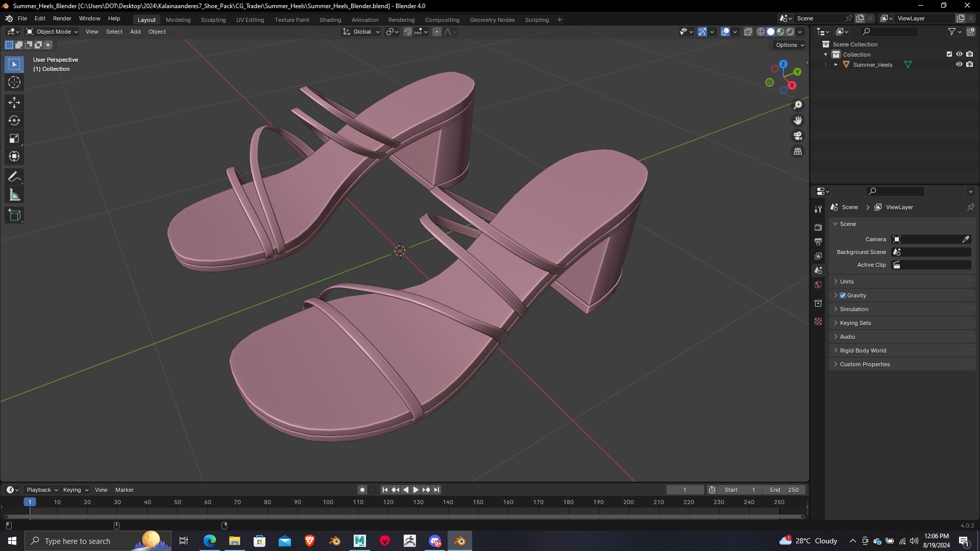The image size is (980, 551).
Task: Toggle Collection viewport visibility eye
Action: point(959,54)
